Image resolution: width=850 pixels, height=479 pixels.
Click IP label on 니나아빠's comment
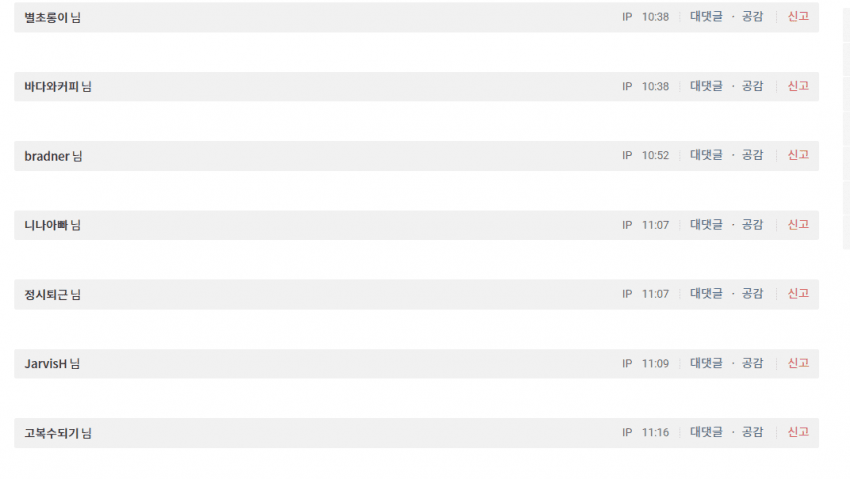[627, 225]
